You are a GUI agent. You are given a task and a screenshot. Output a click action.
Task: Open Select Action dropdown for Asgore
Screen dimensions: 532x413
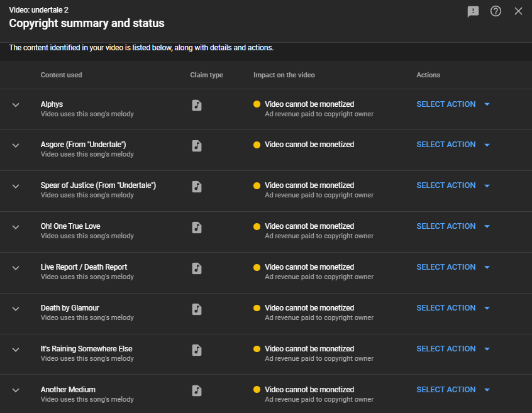453,145
